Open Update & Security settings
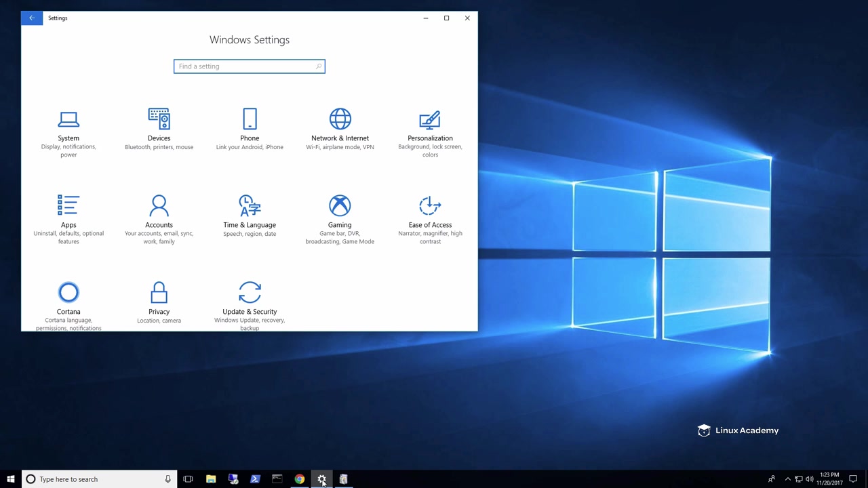 [250, 304]
